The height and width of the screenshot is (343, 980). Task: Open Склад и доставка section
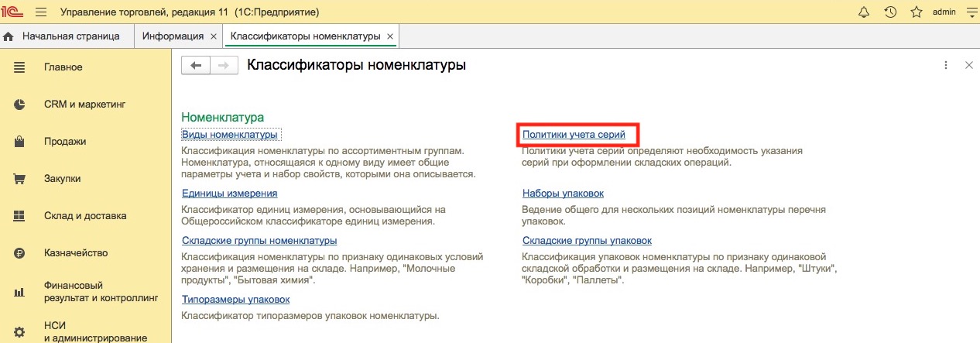85,216
